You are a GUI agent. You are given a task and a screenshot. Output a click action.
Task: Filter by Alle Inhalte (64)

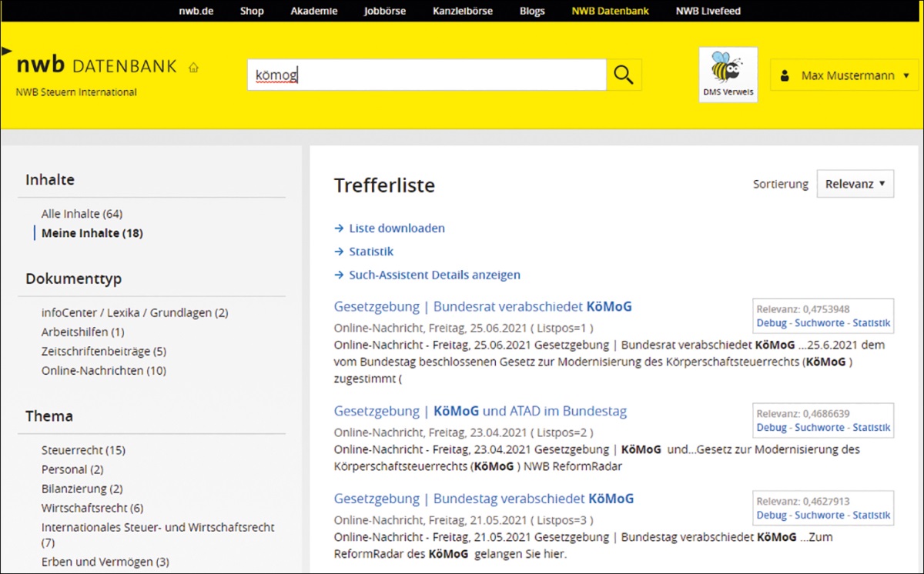82,214
